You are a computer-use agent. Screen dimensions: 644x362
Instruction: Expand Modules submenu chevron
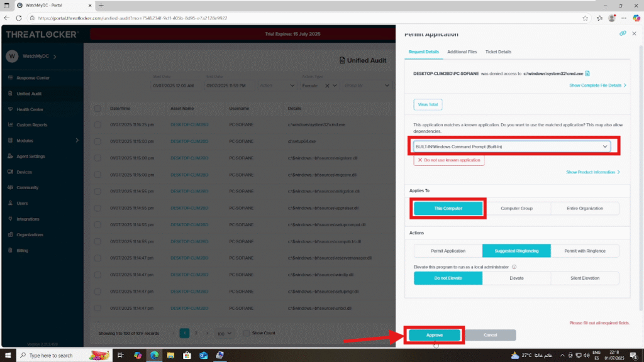point(77,140)
